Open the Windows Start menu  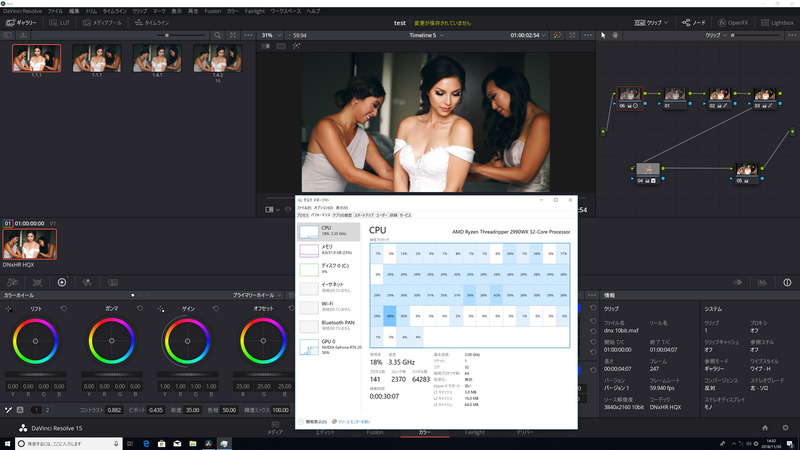tap(7, 443)
